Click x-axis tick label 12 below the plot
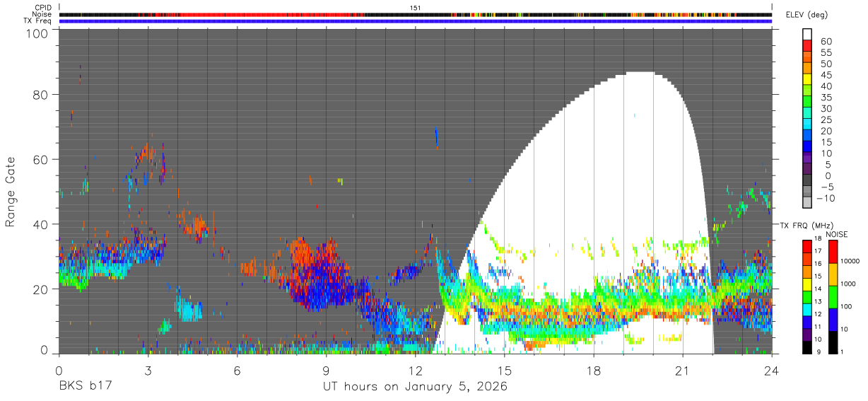The image size is (868, 401). point(415,371)
